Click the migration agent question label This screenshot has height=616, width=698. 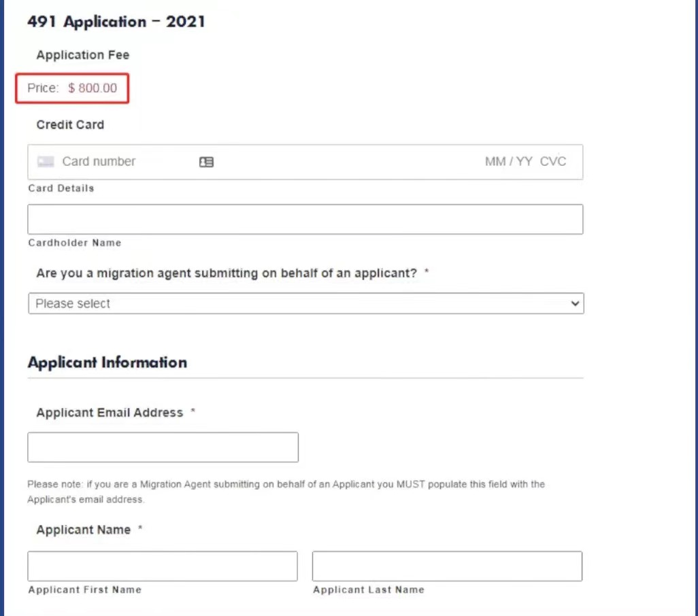click(x=227, y=273)
